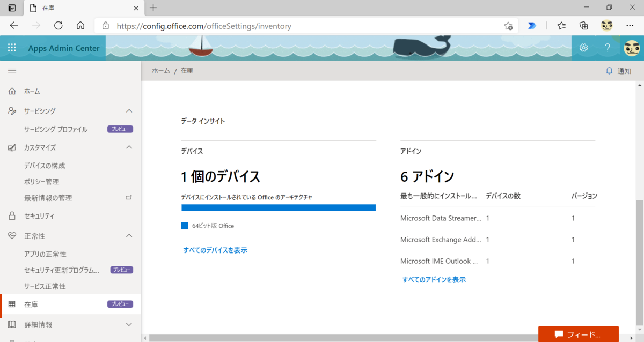Click the horizontal scrollbar at the bottom
644x342 pixels.
pos(386,338)
